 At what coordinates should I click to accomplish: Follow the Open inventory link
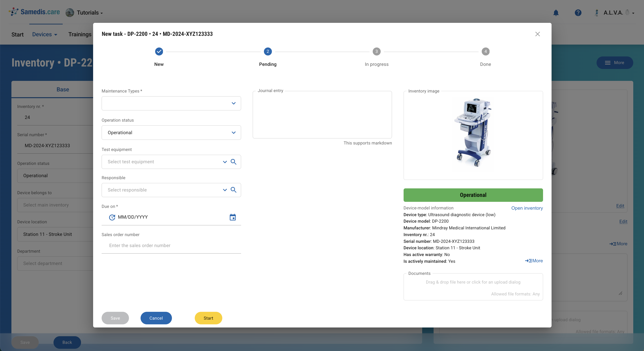point(527,208)
